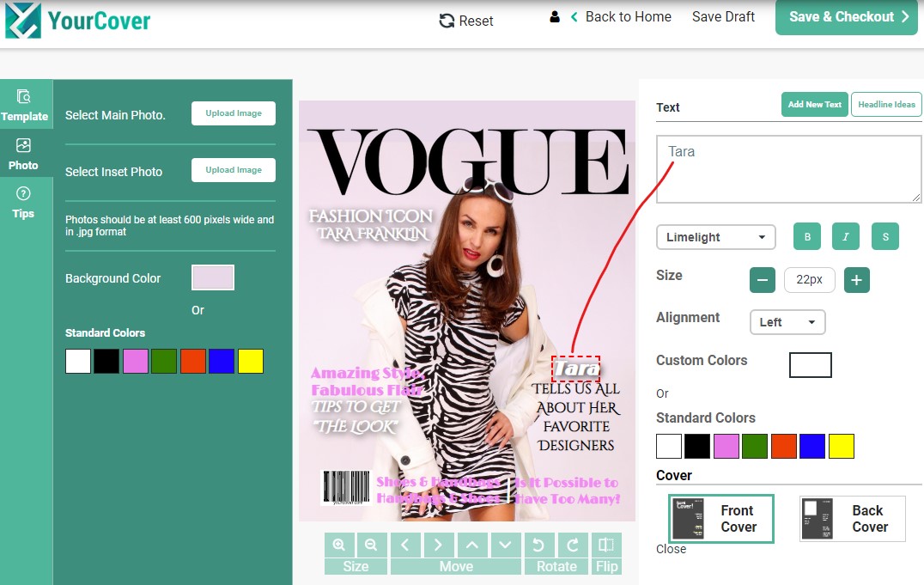Click the Back to Home chevron arrow
The image size is (924, 585).
[574, 17]
